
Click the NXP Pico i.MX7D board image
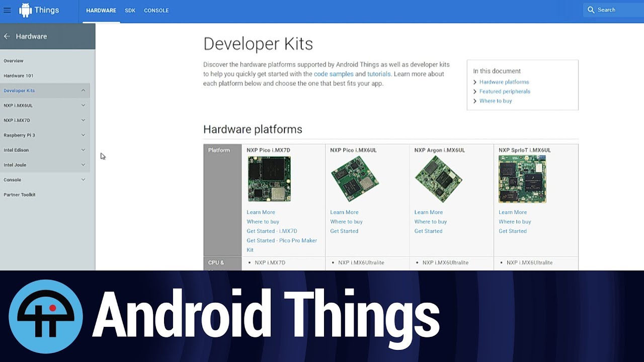tap(269, 179)
